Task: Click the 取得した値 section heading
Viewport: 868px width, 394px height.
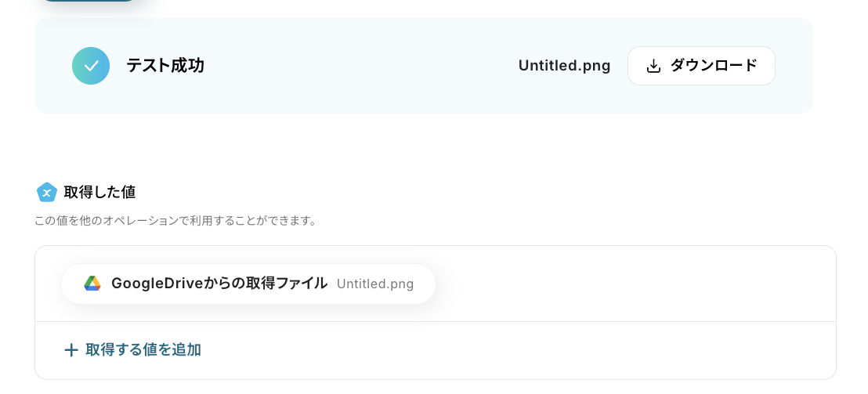Action: click(99, 192)
